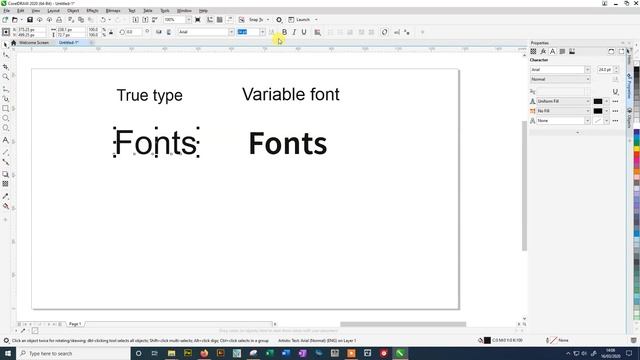Screen dimensions: 640x360
Task: Select the Page 1 tab
Action: (75, 324)
